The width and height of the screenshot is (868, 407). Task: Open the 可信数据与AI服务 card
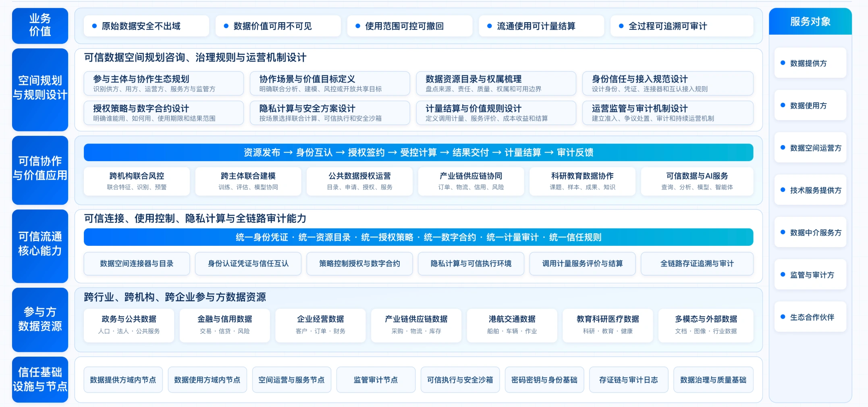coord(697,181)
